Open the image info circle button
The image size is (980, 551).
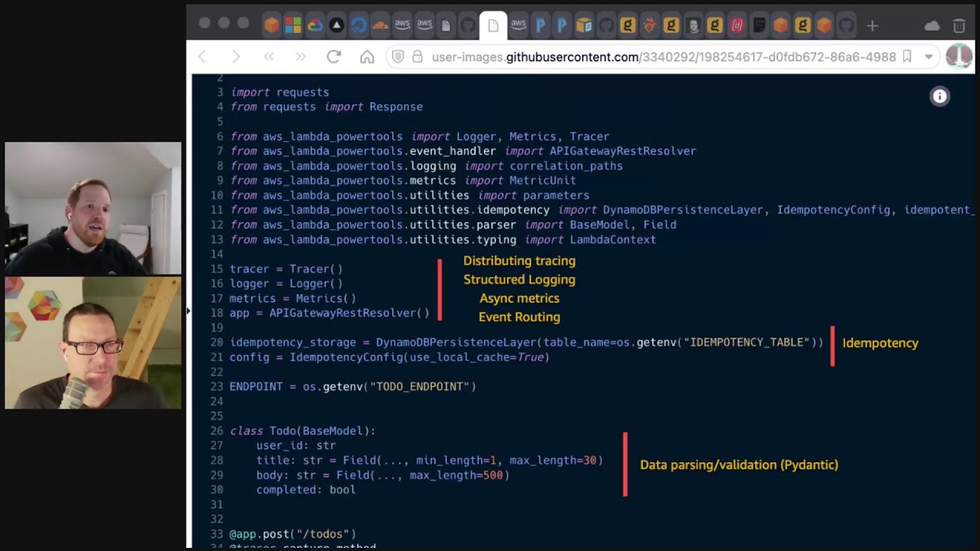(x=939, y=96)
